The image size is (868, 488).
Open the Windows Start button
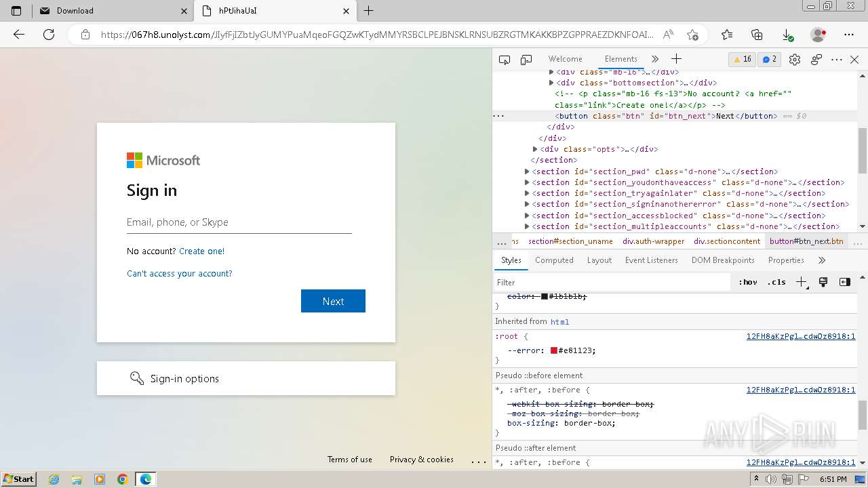[x=19, y=479]
